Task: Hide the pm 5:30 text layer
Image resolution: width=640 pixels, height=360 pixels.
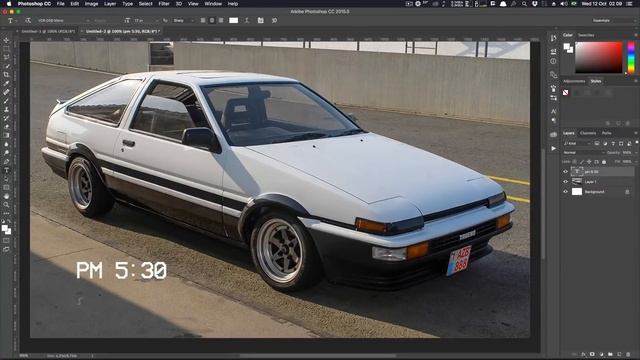Action: tap(565, 172)
